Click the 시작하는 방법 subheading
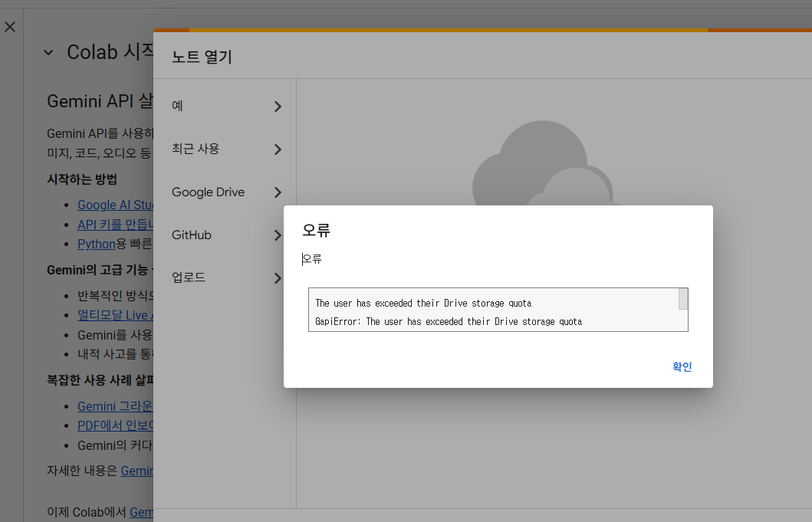This screenshot has height=522, width=812. (x=82, y=179)
